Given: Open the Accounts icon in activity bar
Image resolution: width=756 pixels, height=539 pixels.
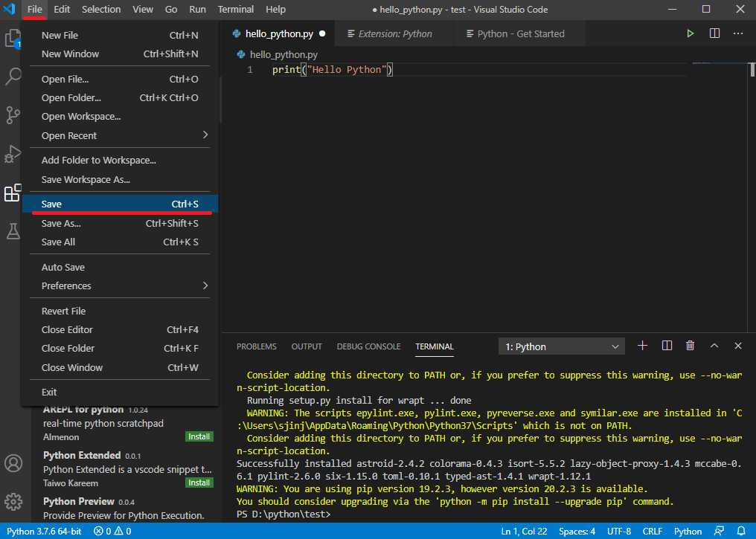Looking at the screenshot, I should click(13, 463).
